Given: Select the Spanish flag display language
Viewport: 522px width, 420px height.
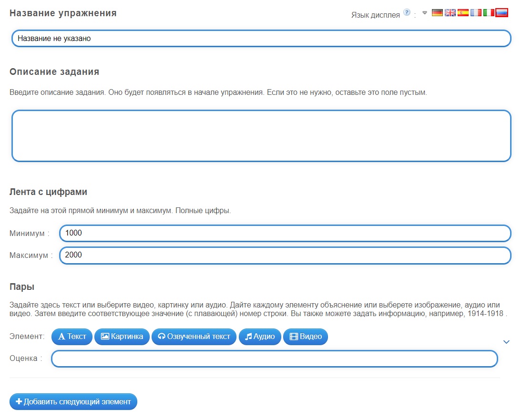Looking at the screenshot, I should coord(463,13).
